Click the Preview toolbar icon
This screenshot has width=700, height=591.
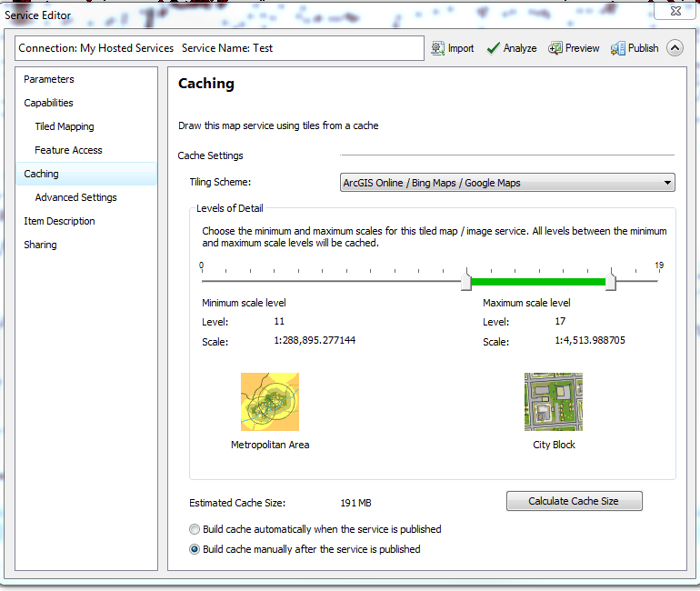(555, 48)
